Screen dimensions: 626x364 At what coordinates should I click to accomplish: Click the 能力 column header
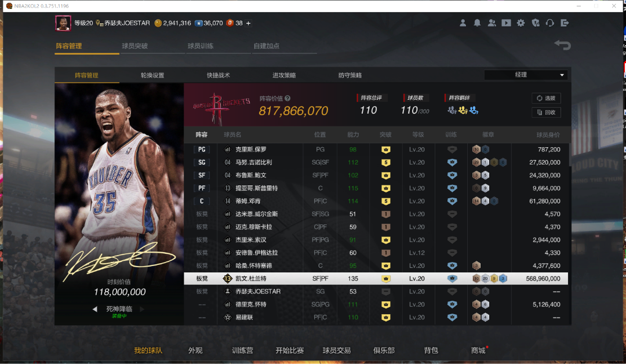click(353, 135)
